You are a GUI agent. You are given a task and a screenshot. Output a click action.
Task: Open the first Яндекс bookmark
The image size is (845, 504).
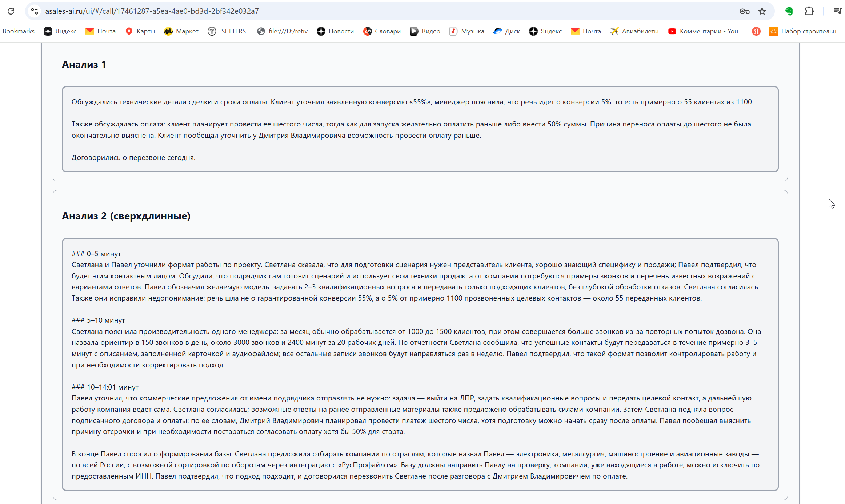[60, 31]
